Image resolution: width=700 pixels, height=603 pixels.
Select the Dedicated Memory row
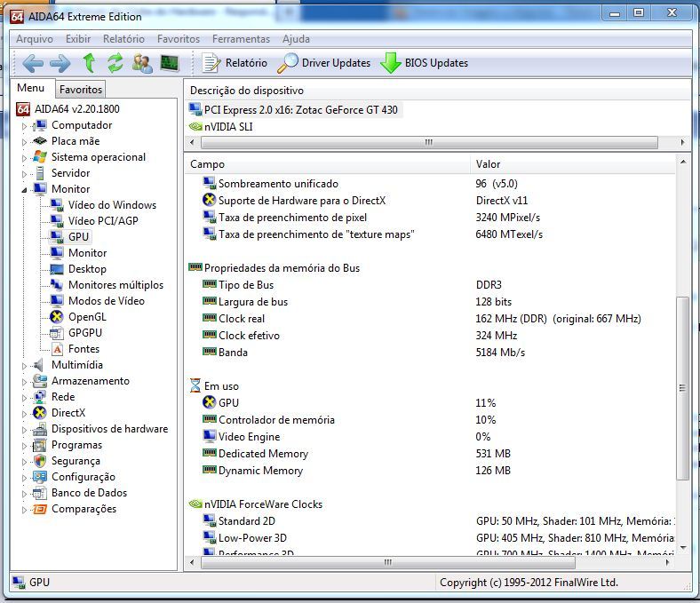click(430, 454)
